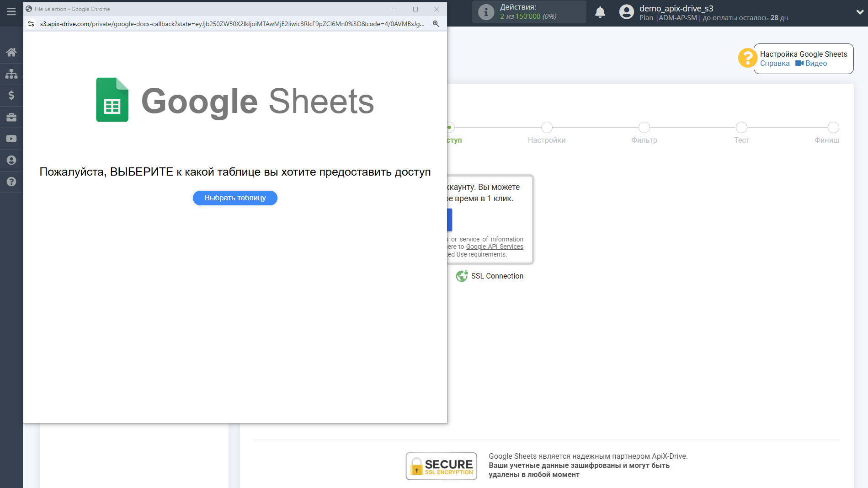
Task: Open the hamburger menu in the sidebar
Action: click(11, 11)
